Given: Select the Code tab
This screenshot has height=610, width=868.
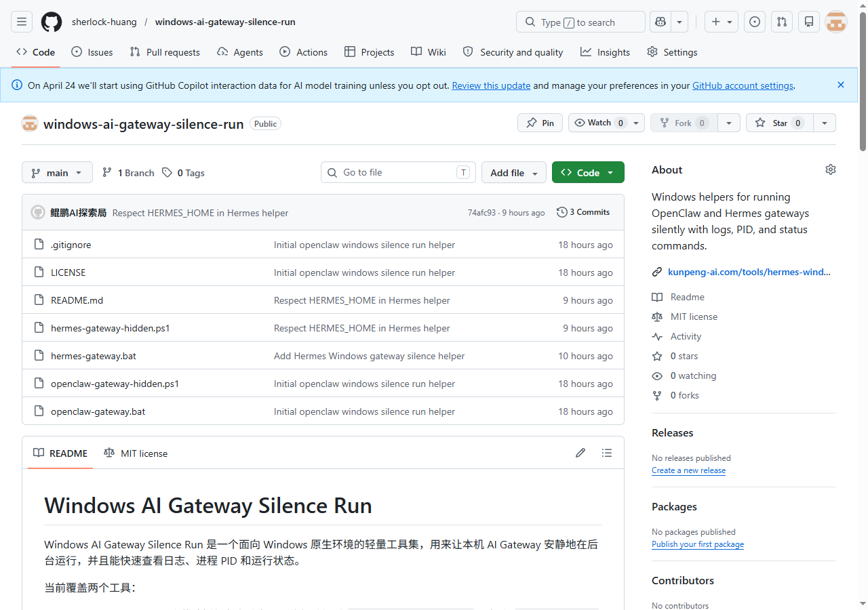Looking at the screenshot, I should pos(35,52).
